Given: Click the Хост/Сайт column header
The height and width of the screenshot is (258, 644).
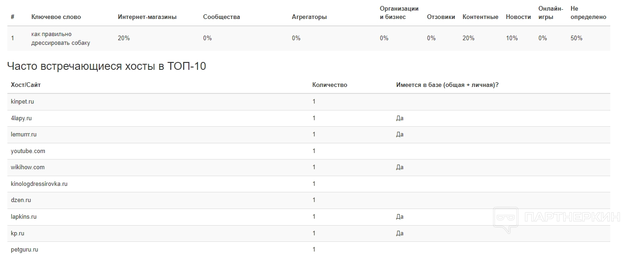Looking at the screenshot, I should tap(26, 85).
